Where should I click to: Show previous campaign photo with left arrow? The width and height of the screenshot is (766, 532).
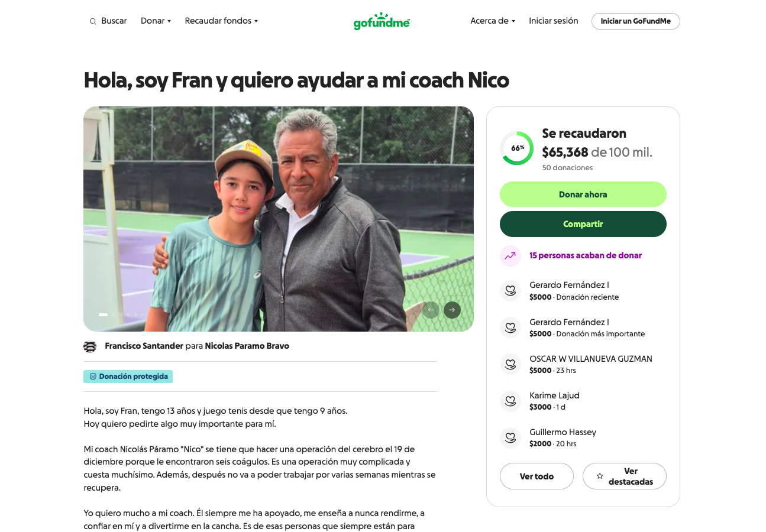coord(431,310)
